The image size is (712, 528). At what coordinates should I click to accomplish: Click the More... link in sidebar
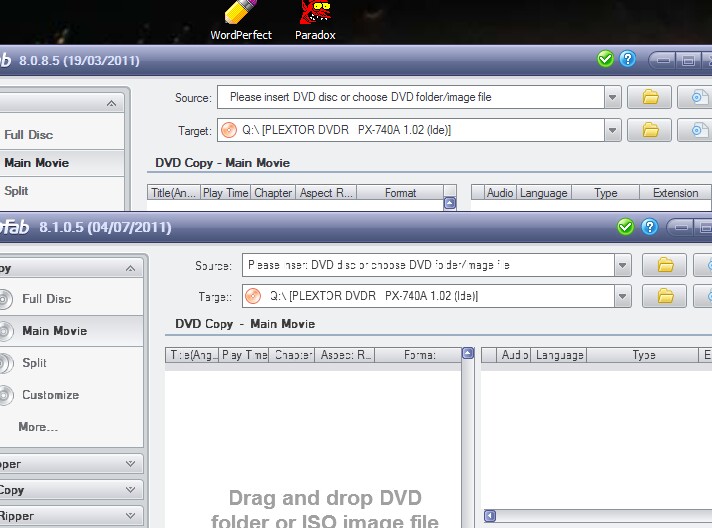click(x=38, y=427)
